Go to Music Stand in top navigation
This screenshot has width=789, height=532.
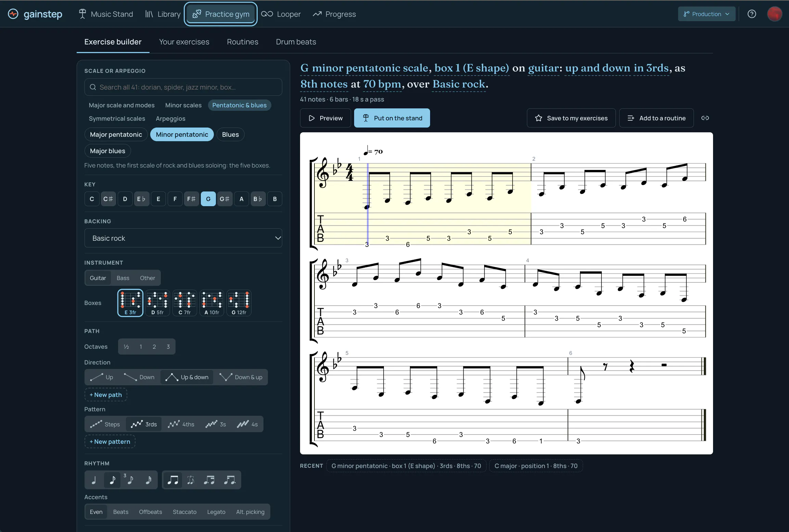point(106,14)
